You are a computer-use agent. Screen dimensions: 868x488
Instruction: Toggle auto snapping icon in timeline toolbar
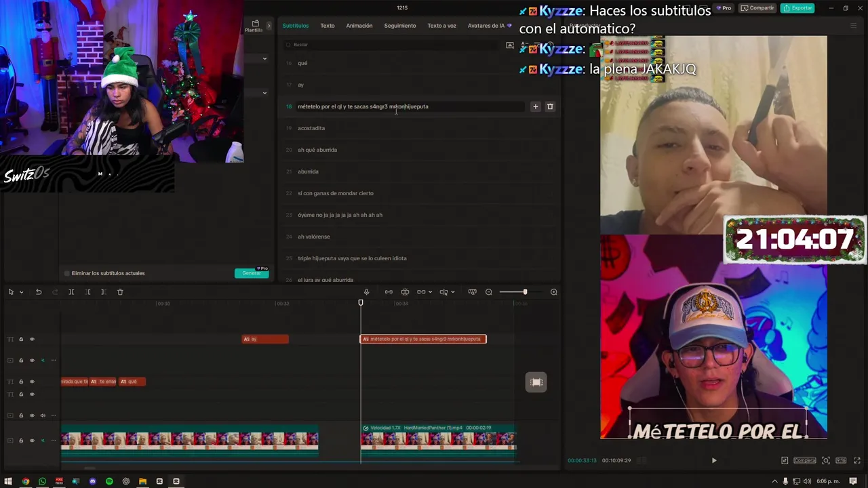[x=405, y=292]
